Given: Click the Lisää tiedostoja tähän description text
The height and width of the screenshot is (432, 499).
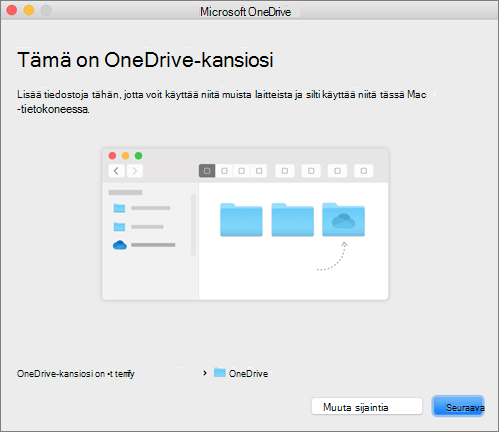Looking at the screenshot, I should [x=222, y=102].
